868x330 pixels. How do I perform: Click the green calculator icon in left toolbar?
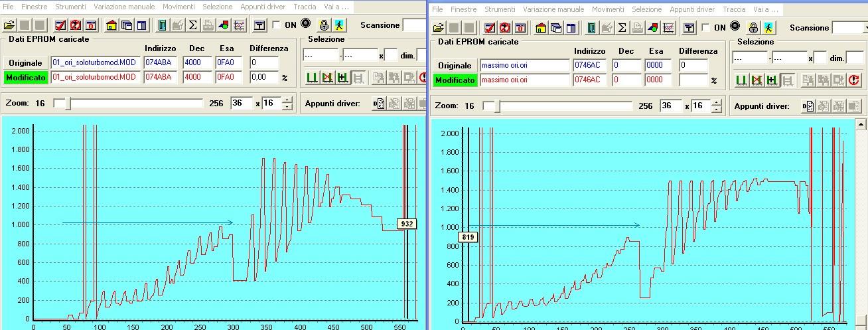coord(163,25)
